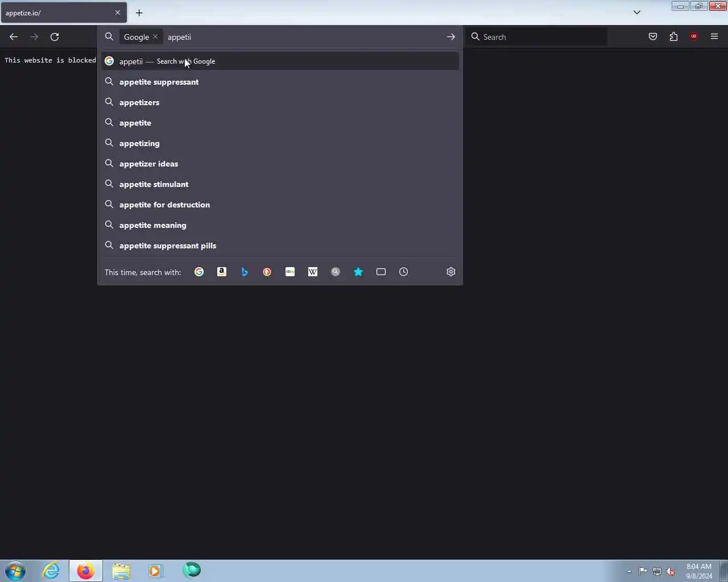Open the uBlock Origin extension icon

pyautogui.click(x=694, y=37)
